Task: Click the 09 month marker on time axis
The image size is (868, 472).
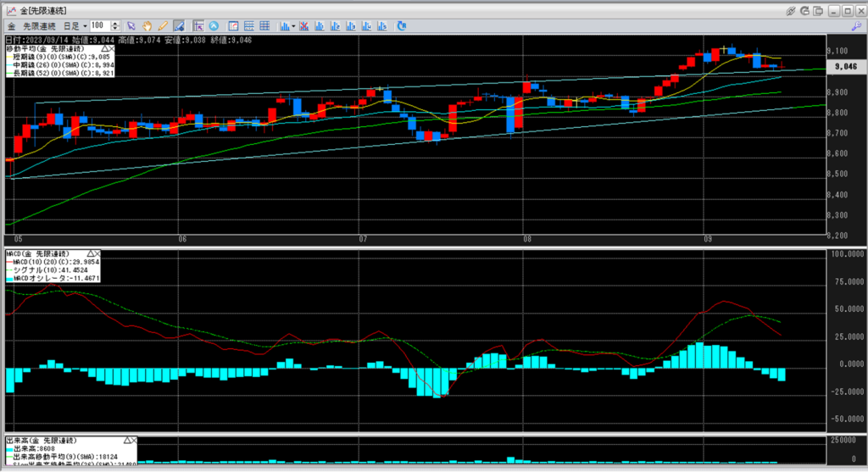Action: 708,240
